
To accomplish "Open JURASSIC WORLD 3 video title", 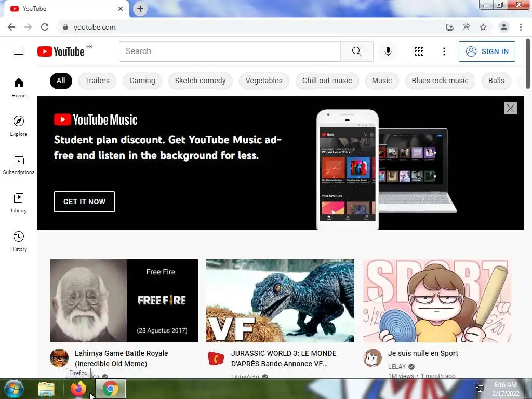I will [284, 358].
